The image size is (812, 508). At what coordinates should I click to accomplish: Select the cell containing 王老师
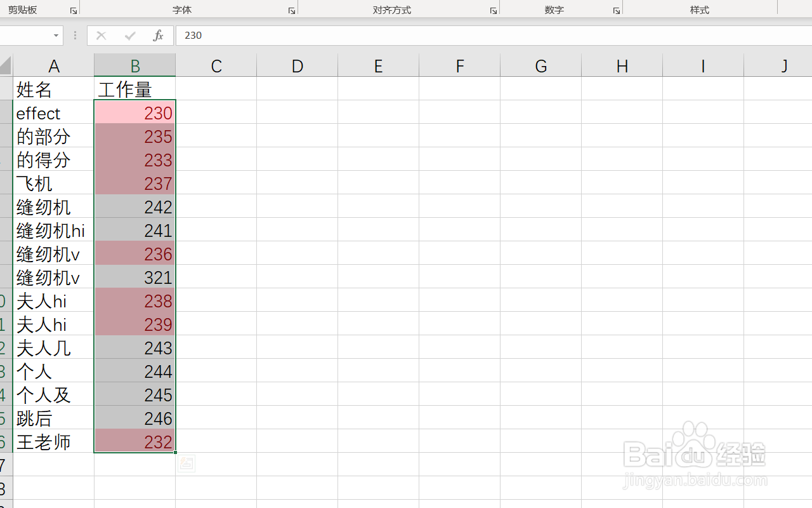click(x=54, y=441)
